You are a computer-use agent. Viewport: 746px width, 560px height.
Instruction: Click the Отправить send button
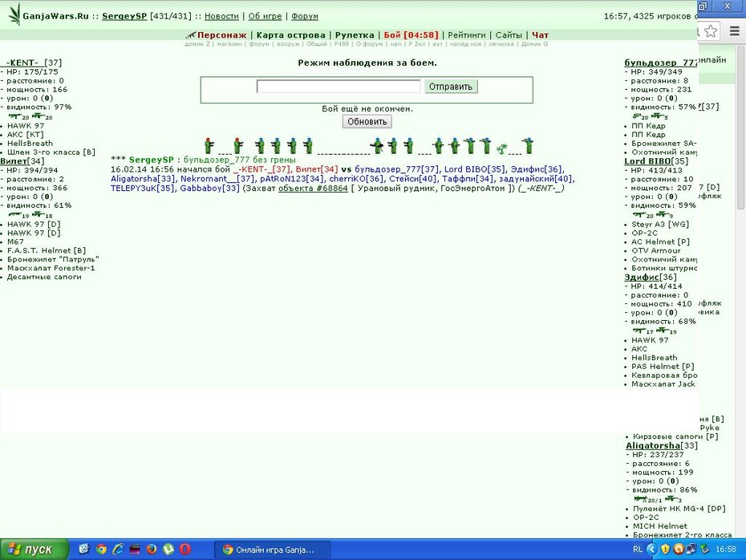coord(451,87)
